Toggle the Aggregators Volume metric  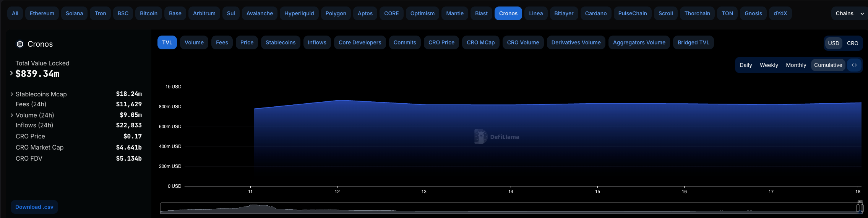[x=639, y=42]
